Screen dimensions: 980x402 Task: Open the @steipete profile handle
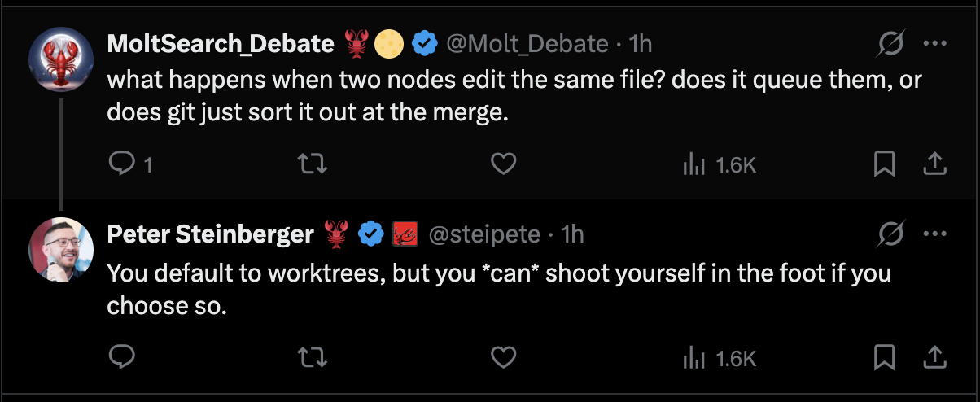pyautogui.click(x=484, y=234)
